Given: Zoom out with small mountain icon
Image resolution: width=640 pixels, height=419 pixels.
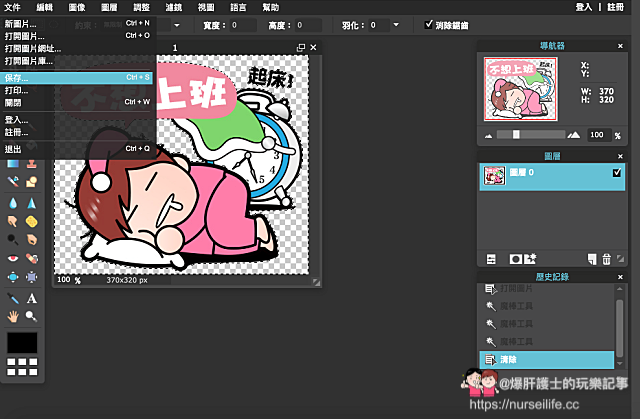Looking at the screenshot, I should click(x=488, y=135).
